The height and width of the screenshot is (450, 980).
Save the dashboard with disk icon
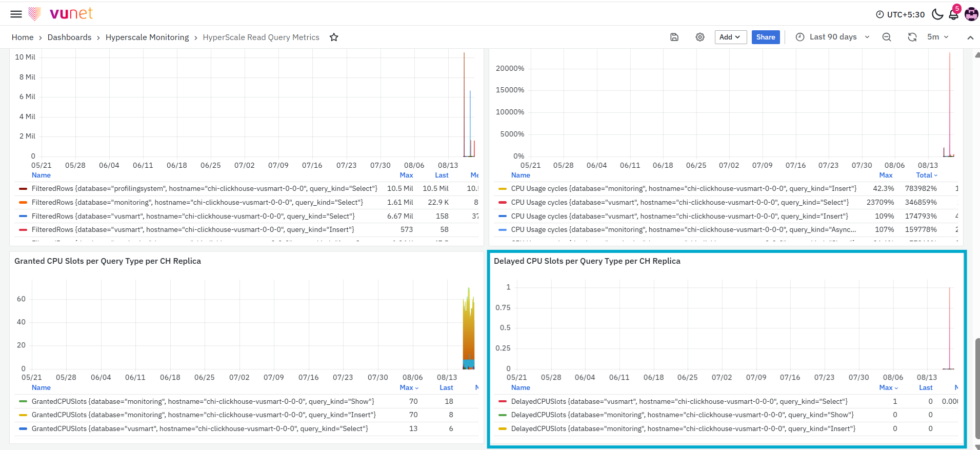[x=674, y=37]
